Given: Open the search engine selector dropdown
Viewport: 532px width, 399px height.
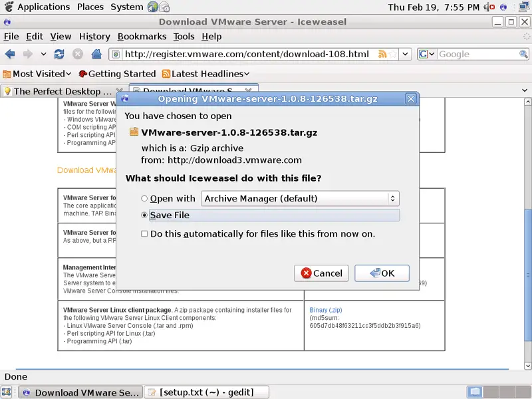Looking at the screenshot, I should click(426, 54).
